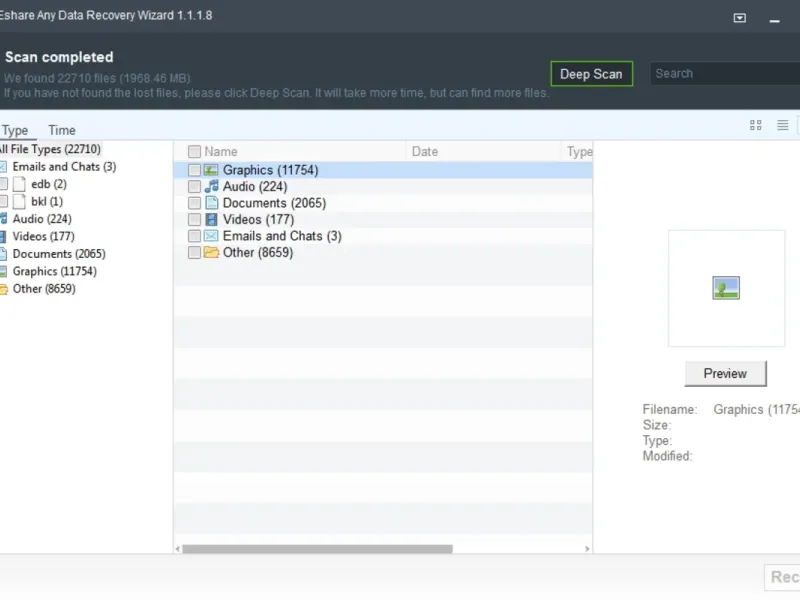Image resolution: width=800 pixels, height=600 pixels.
Task: Click the scrollbar left arrow
Action: click(x=178, y=549)
